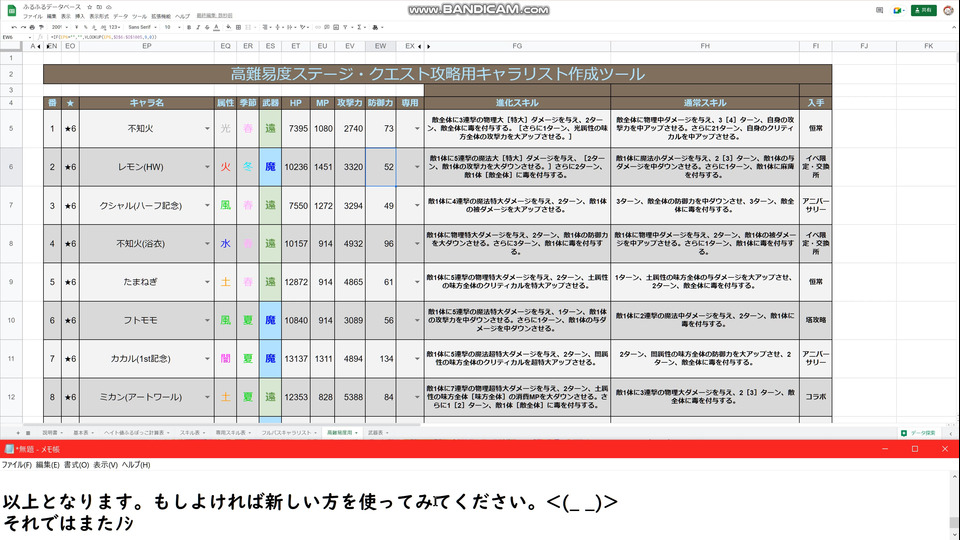This screenshot has width=960, height=540.
Task: Switch to the フルパスキャラリスト sheet tab
Action: click(x=287, y=433)
